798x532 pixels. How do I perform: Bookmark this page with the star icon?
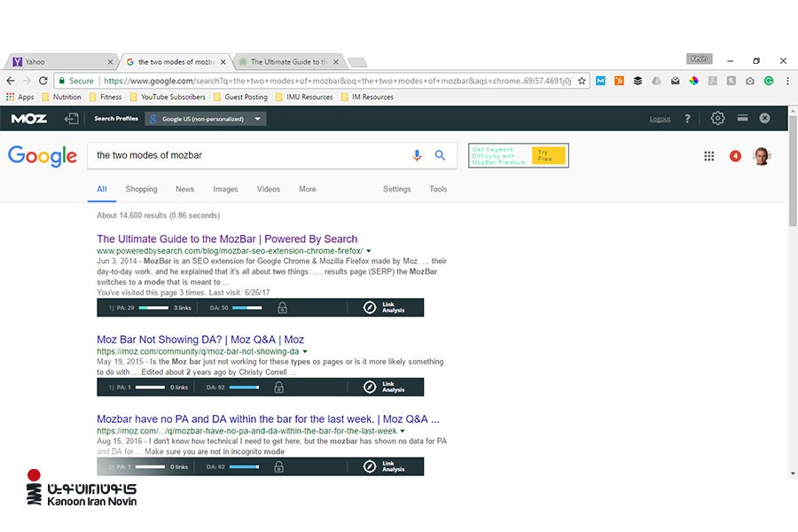[x=582, y=81]
